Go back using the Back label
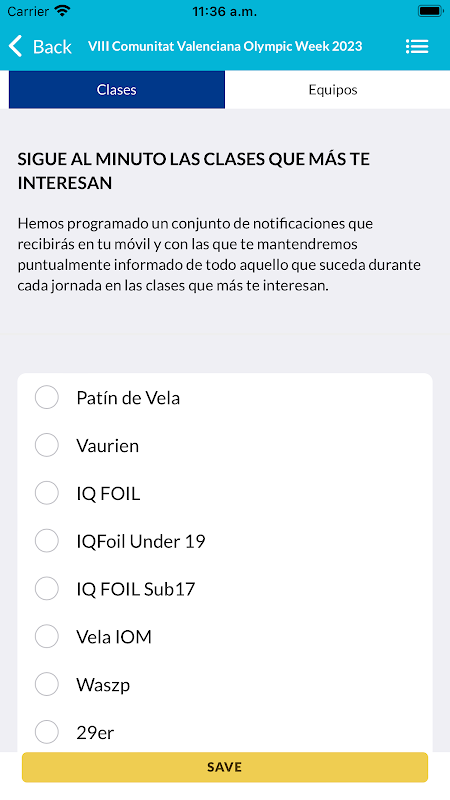Viewport: 450px width, 800px height. click(52, 46)
